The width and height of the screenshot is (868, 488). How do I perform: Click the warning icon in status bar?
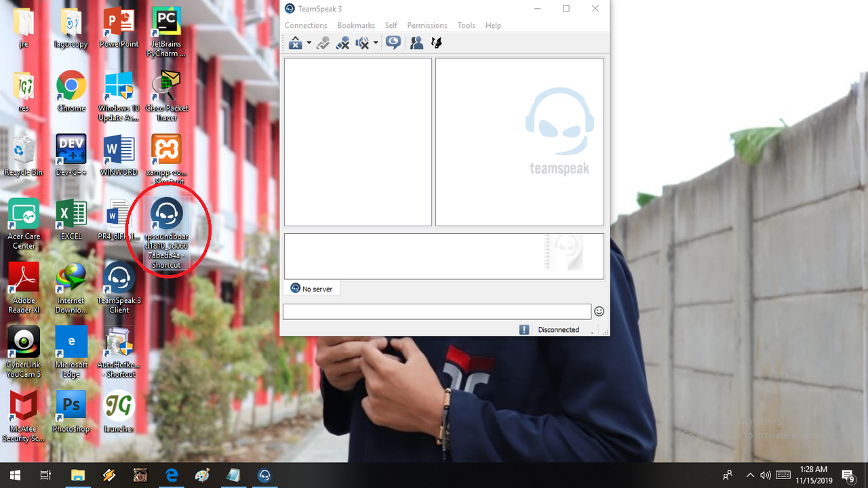[x=524, y=329]
